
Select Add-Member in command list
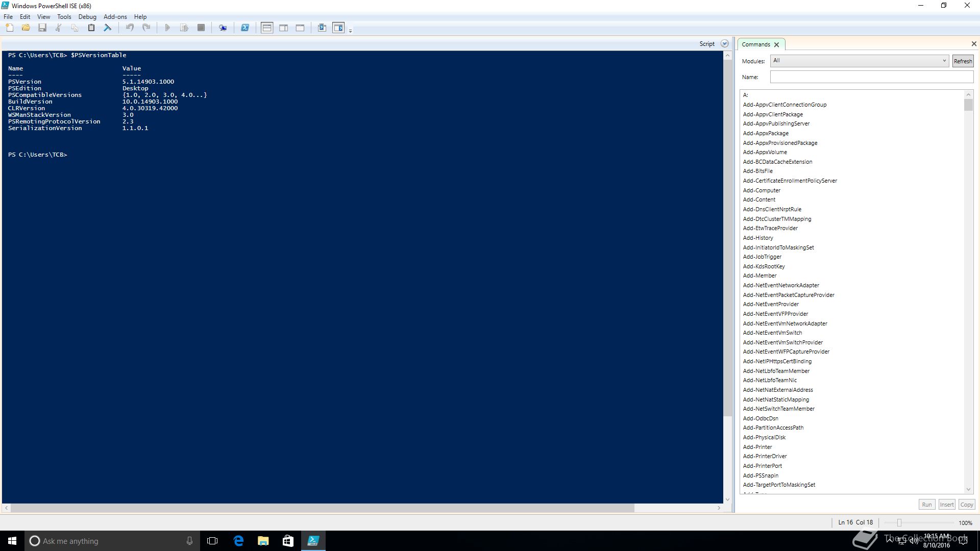759,275
